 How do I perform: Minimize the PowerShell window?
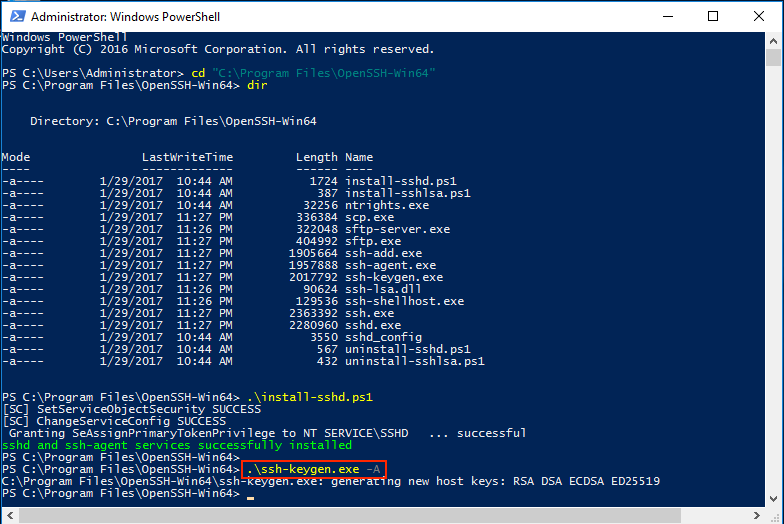point(668,17)
